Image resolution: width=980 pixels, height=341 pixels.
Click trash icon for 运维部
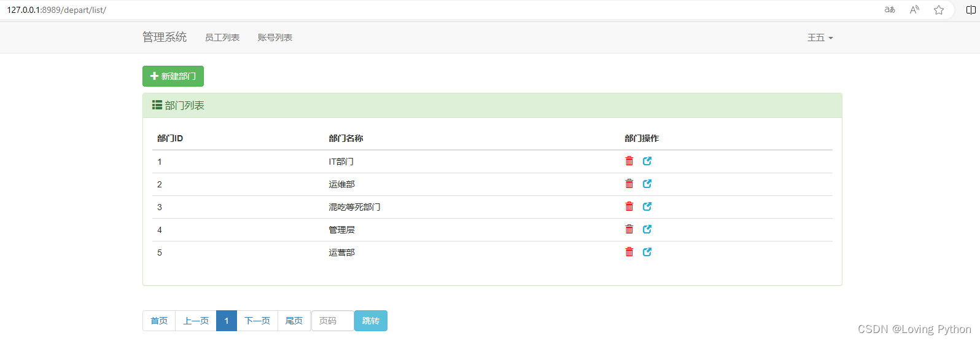click(x=629, y=184)
